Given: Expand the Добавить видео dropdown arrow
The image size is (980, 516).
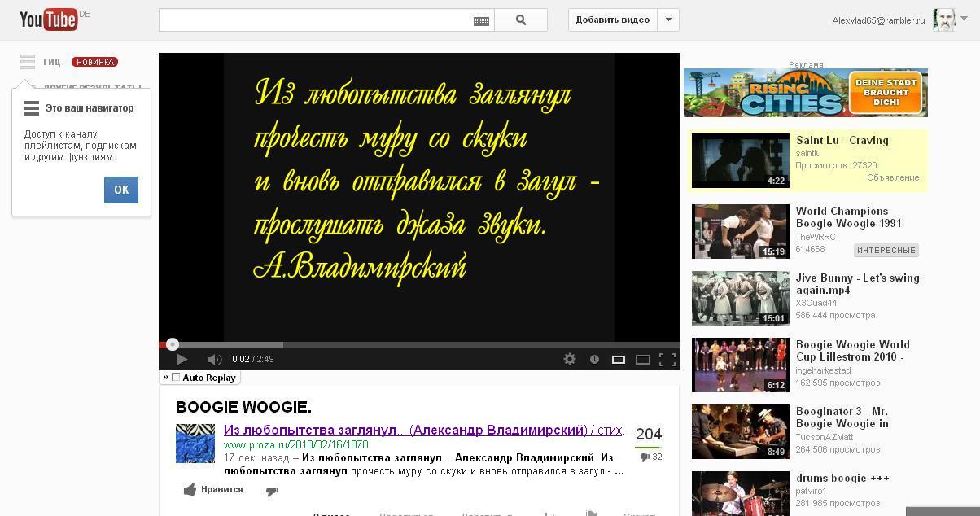Looking at the screenshot, I should pyautogui.click(x=668, y=20).
